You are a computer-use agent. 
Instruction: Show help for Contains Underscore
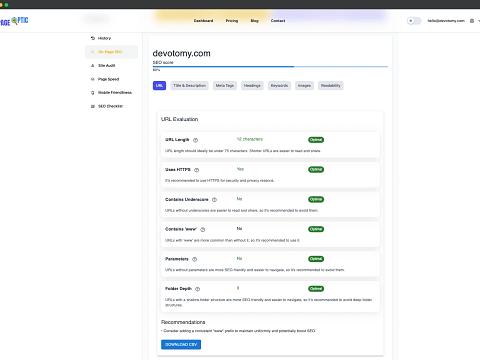point(214,200)
